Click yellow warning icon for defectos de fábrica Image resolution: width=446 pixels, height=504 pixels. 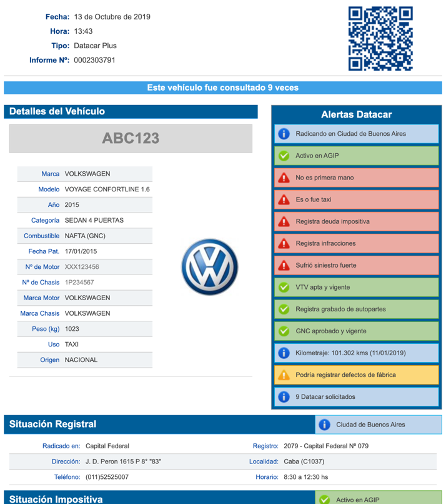tap(284, 375)
